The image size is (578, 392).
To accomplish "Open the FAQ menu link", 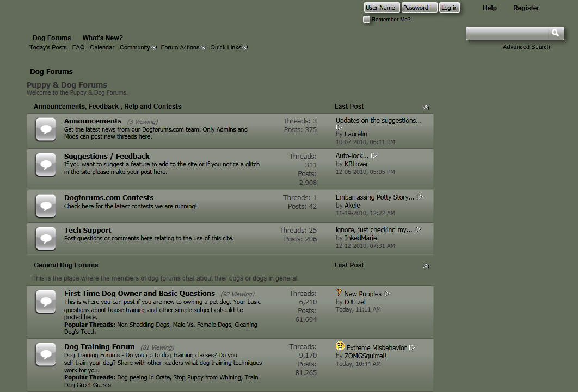I will [x=78, y=47].
